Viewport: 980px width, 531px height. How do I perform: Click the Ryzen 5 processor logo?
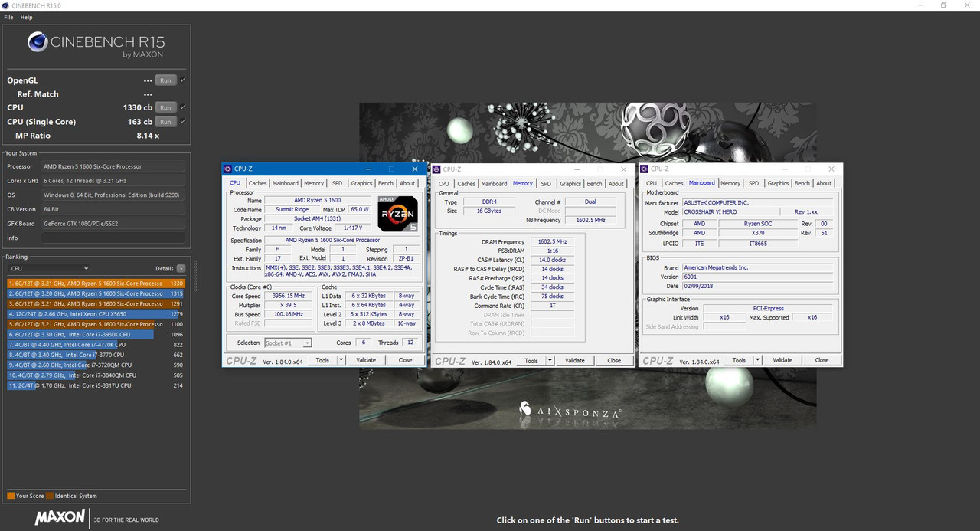[397, 215]
